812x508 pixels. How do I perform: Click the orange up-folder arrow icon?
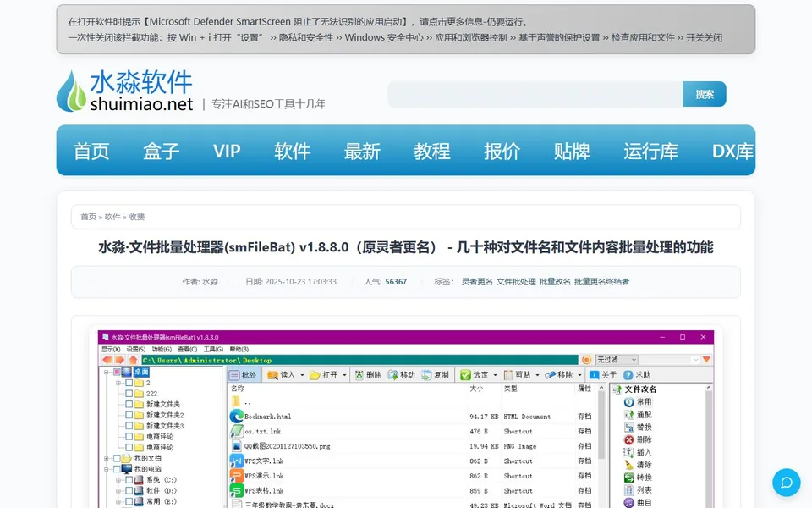click(x=133, y=359)
